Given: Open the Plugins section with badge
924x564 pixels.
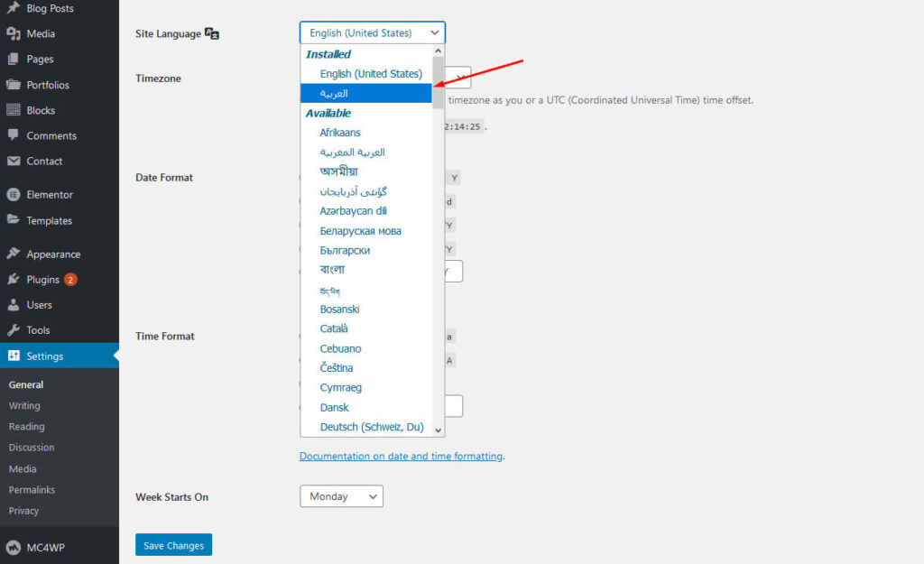Looking at the screenshot, I should 39,279.
